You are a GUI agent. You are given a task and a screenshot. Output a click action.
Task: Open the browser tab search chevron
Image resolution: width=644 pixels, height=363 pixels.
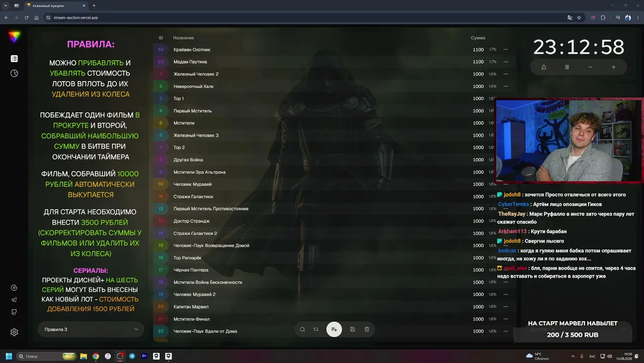click(5, 6)
